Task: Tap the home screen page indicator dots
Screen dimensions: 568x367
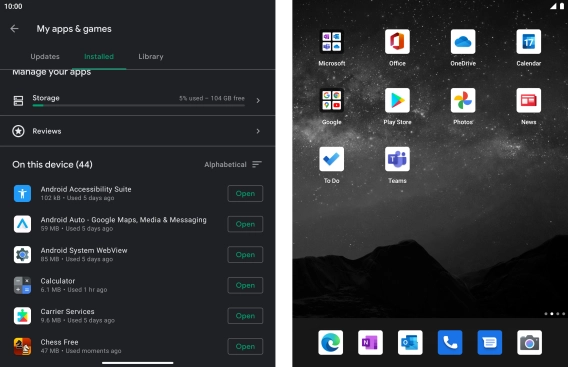Action: [x=555, y=314]
